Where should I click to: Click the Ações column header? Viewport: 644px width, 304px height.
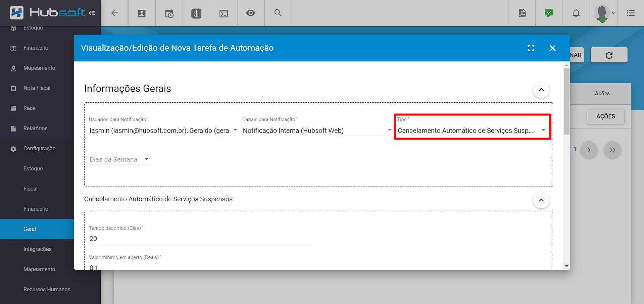click(602, 93)
